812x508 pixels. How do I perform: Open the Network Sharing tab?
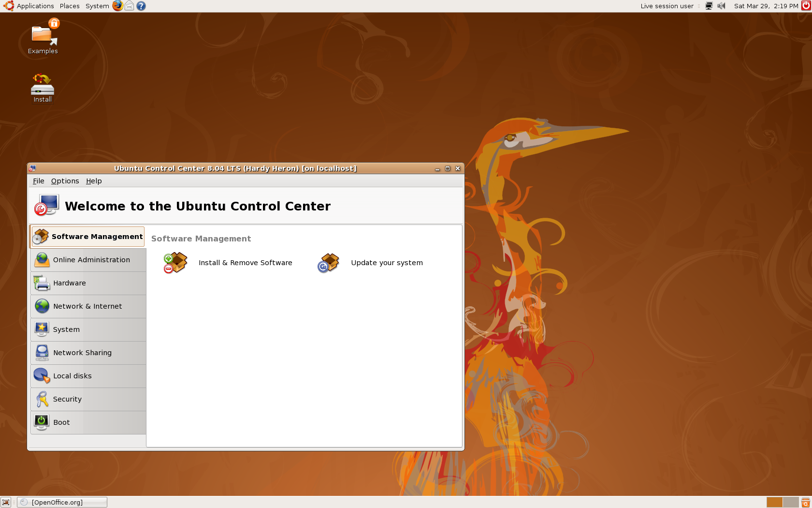[88, 353]
